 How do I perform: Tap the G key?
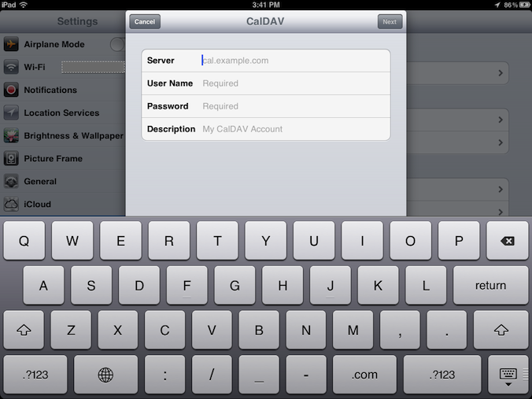235,285
